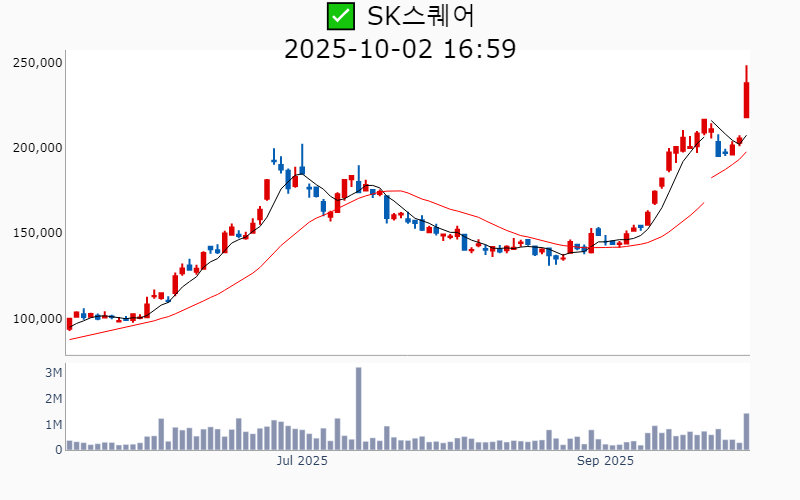This screenshot has height=500, width=800.
Task: Click the 0 label on the volume axis
Action: [x=59, y=450]
